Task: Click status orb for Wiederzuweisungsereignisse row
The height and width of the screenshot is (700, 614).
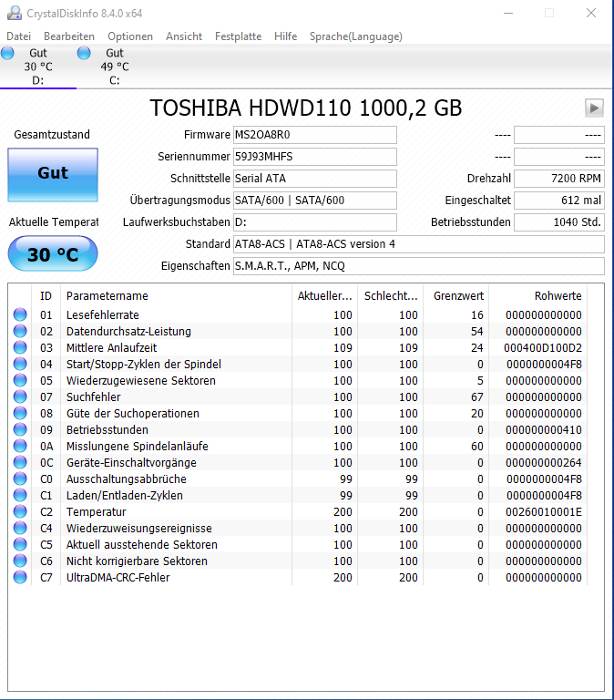Action: coord(20,528)
